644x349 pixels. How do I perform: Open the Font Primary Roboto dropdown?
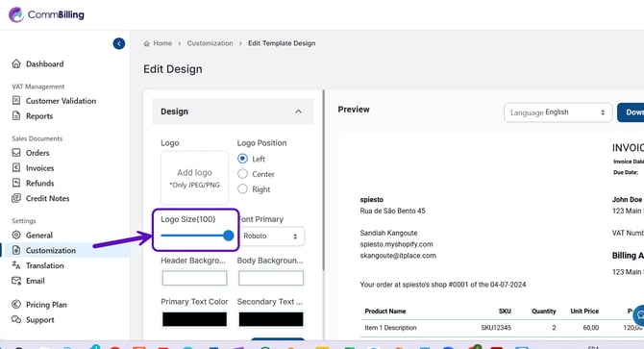[x=271, y=237]
